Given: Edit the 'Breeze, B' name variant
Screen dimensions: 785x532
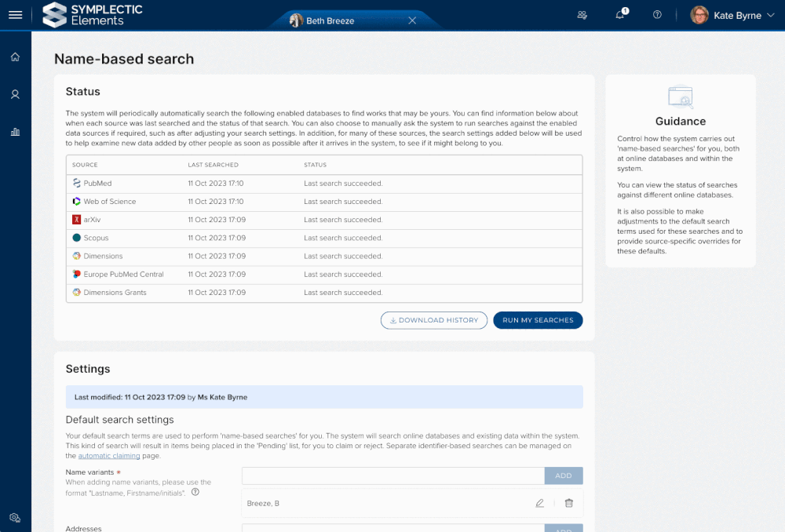Looking at the screenshot, I should [539, 503].
